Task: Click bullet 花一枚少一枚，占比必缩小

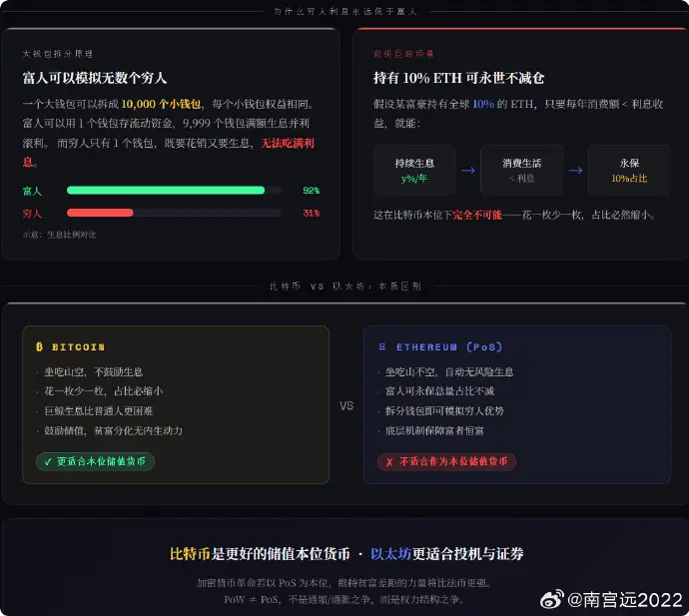Action: point(104,391)
